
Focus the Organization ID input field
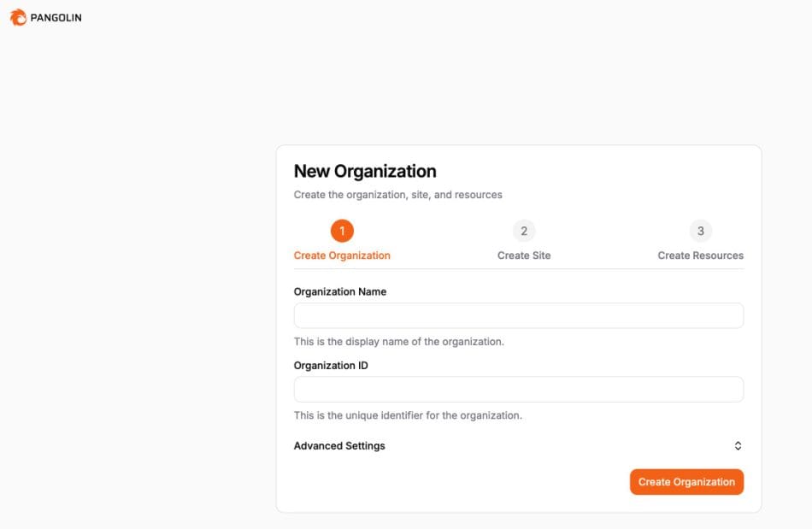(x=518, y=389)
